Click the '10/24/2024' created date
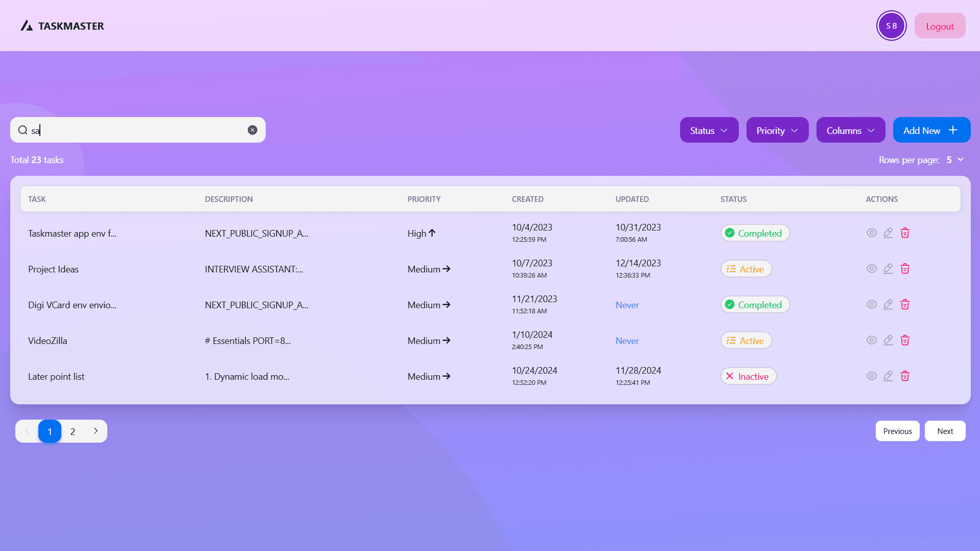Screen dimensions: 980x551 point(534,371)
